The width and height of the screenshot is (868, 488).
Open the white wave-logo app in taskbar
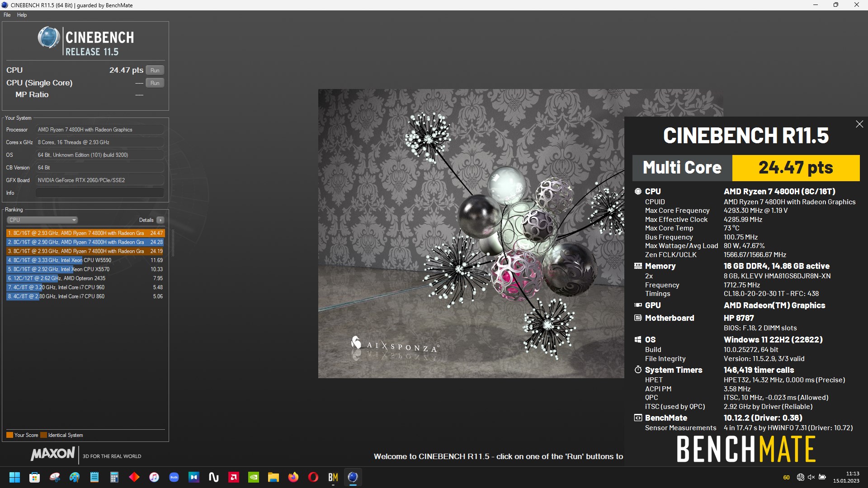click(x=214, y=477)
